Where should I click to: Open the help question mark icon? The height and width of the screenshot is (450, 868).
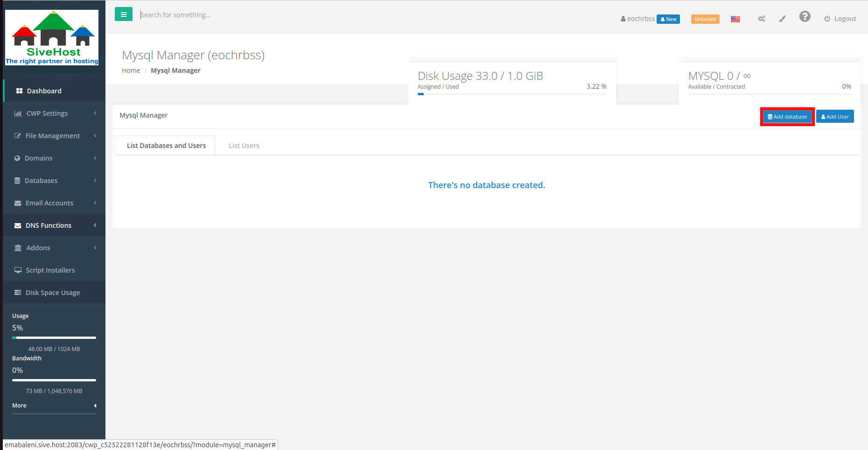tap(805, 17)
